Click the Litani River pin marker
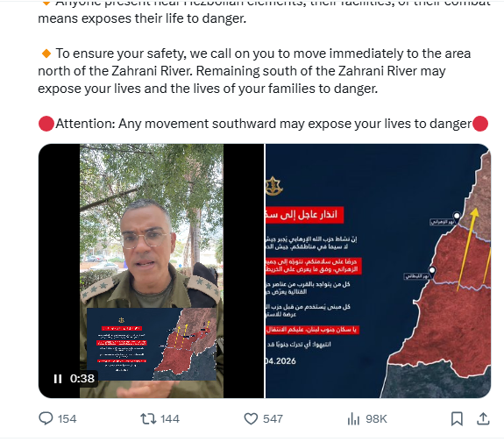Viewport: 504px width, 442px height. (432, 270)
